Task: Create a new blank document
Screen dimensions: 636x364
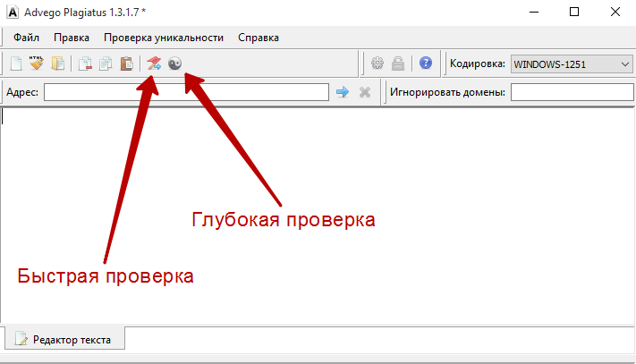Action: pyautogui.click(x=16, y=63)
